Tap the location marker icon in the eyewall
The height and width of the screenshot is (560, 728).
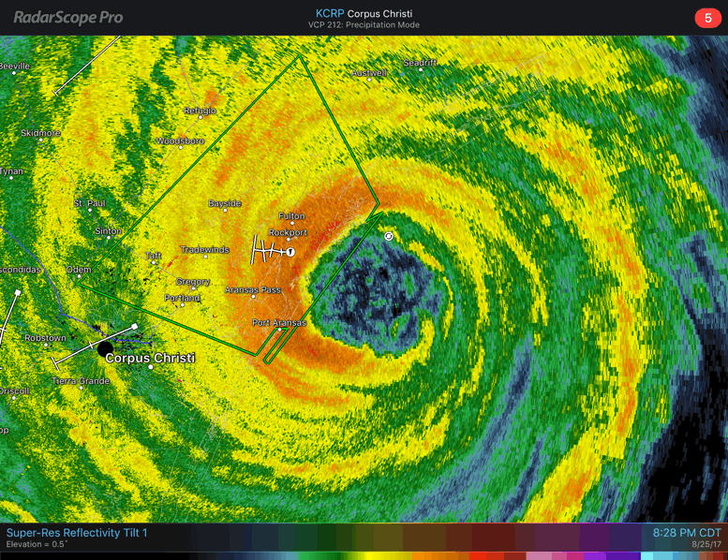point(389,236)
